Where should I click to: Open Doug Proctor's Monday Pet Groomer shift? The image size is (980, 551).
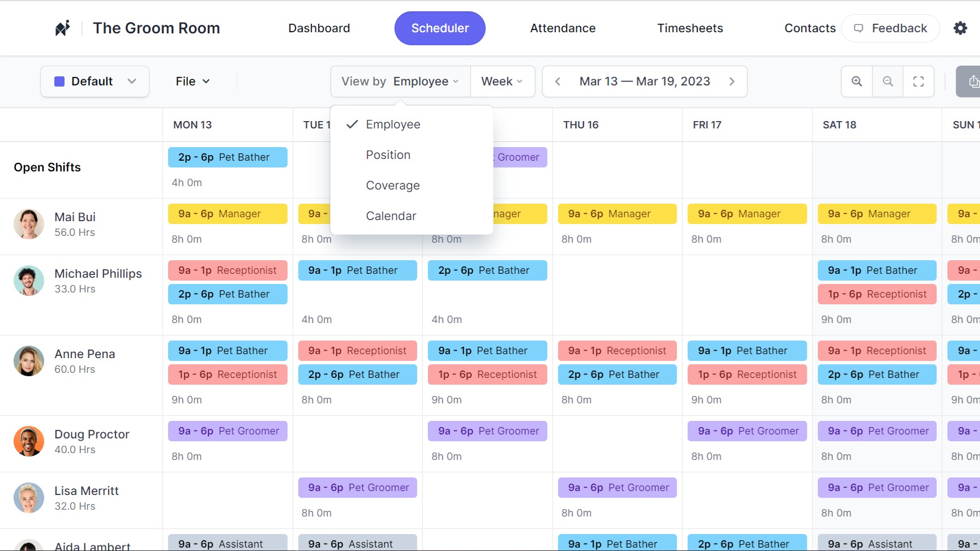tap(228, 431)
